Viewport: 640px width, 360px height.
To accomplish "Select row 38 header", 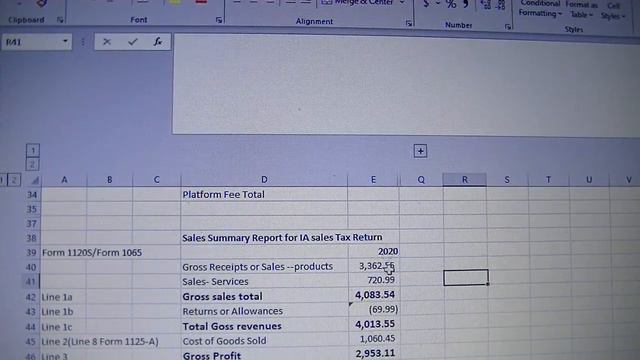I will [x=31, y=238].
